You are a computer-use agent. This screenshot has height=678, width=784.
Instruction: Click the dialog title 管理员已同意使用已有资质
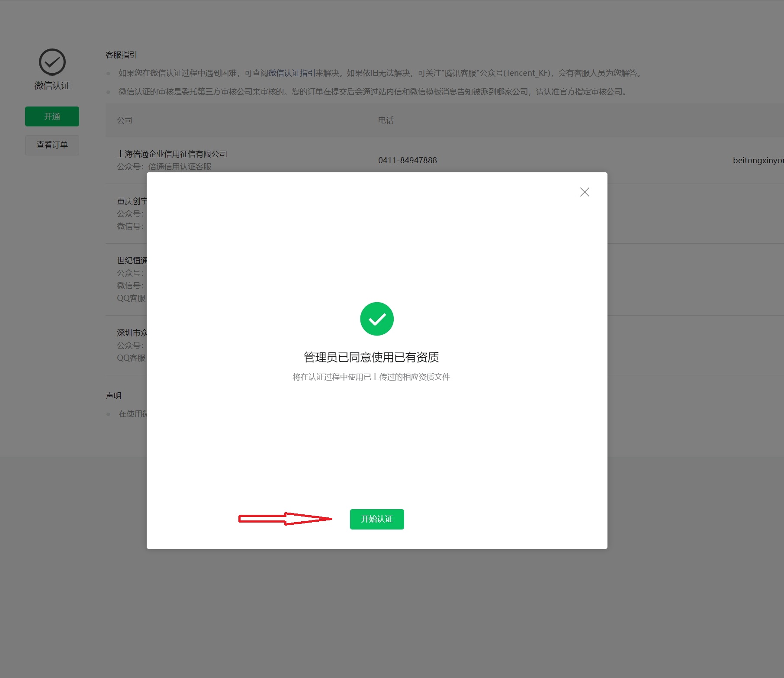point(371,357)
